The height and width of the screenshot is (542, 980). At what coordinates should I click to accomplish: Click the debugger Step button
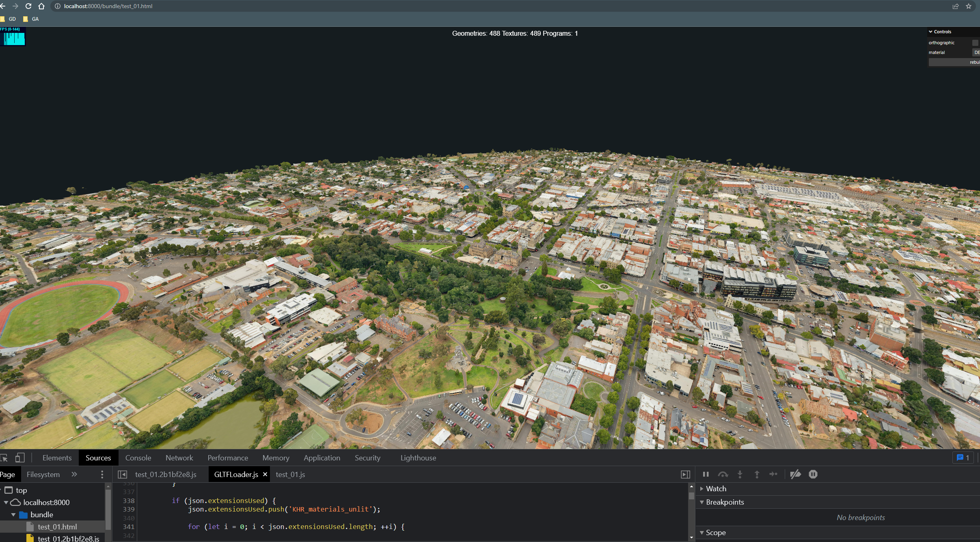click(773, 474)
